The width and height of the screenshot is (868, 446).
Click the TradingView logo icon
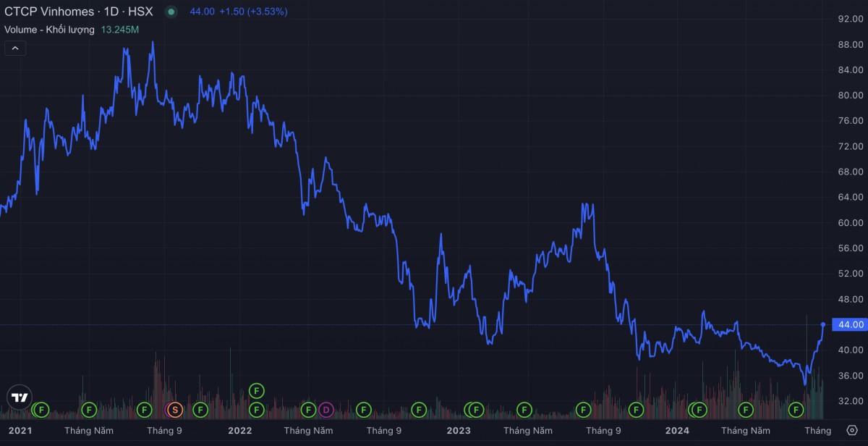19,397
